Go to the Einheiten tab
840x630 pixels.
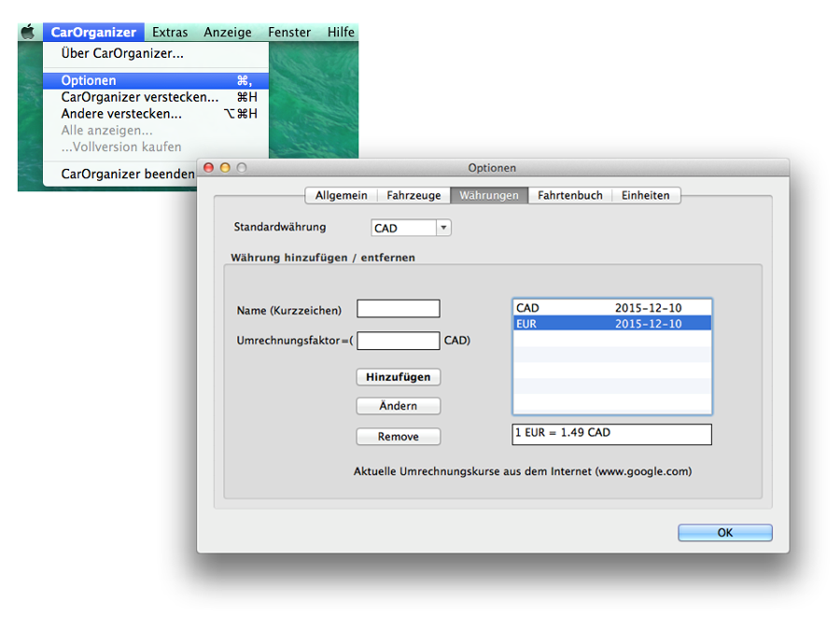coord(646,195)
